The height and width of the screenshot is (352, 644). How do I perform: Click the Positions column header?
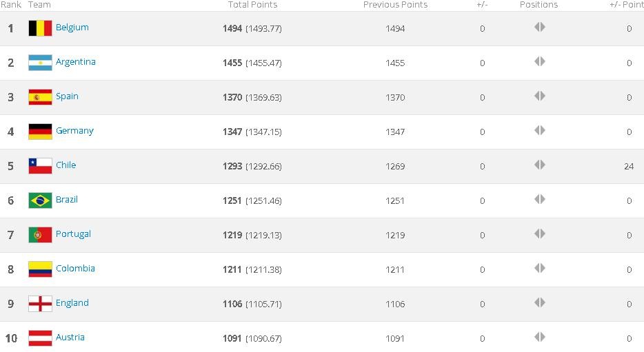[539, 5]
